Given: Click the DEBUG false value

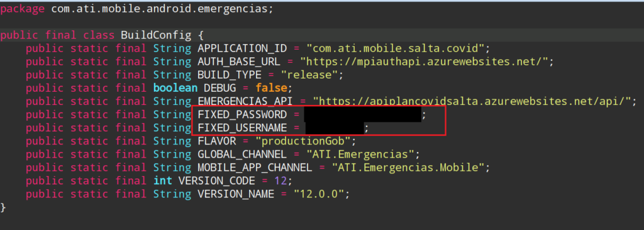Looking at the screenshot, I should (x=271, y=89).
